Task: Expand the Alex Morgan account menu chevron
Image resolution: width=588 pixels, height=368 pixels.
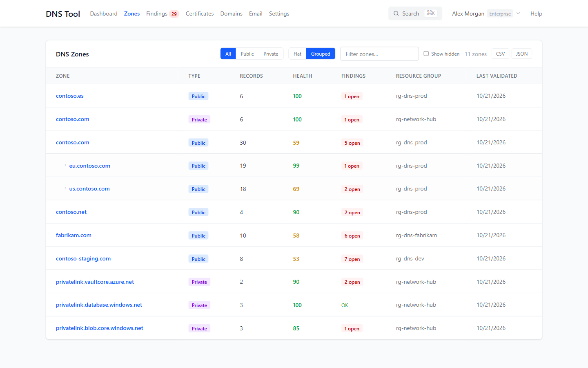Action: click(x=518, y=13)
